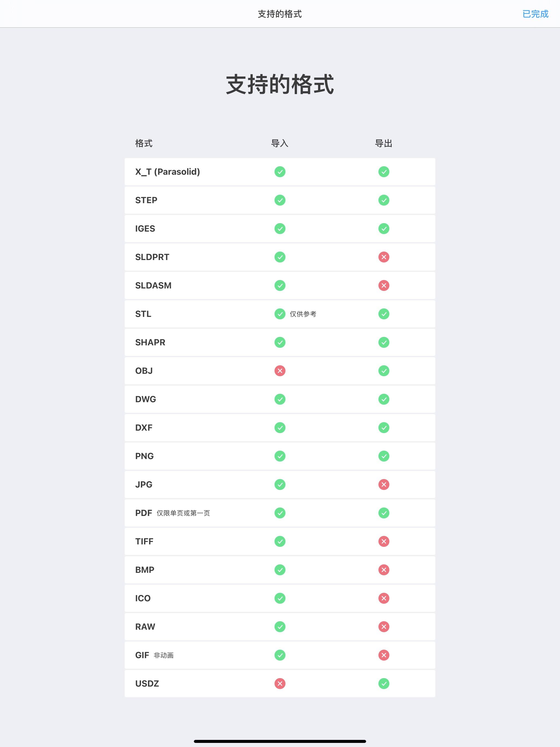Screen dimensions: 560x747
Task: Click the red import cross for USDZ
Action: (280, 684)
